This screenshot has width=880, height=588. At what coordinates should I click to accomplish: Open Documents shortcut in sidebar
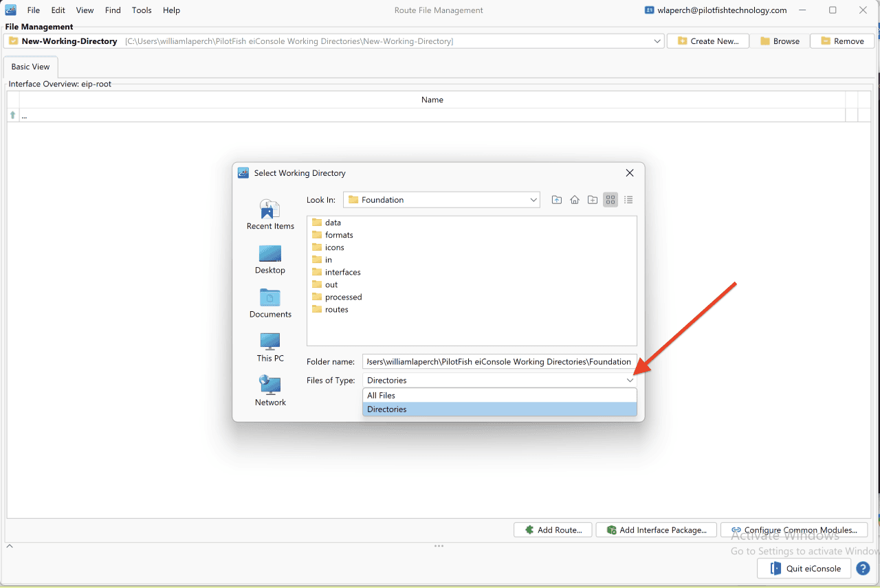[x=270, y=304]
